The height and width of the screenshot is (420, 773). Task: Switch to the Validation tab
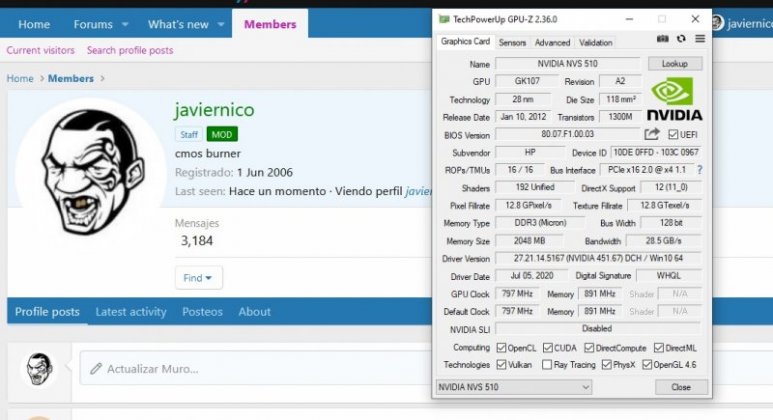tap(596, 42)
